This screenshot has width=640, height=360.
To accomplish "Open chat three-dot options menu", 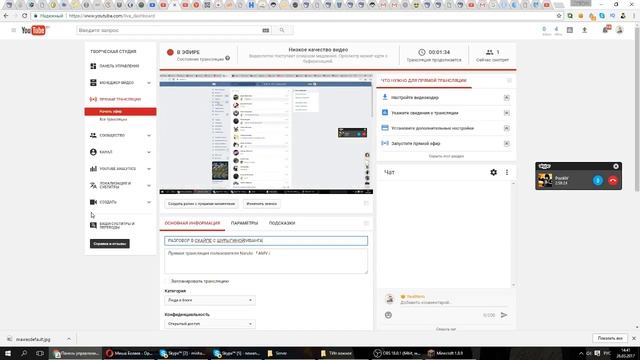I will click(507, 172).
